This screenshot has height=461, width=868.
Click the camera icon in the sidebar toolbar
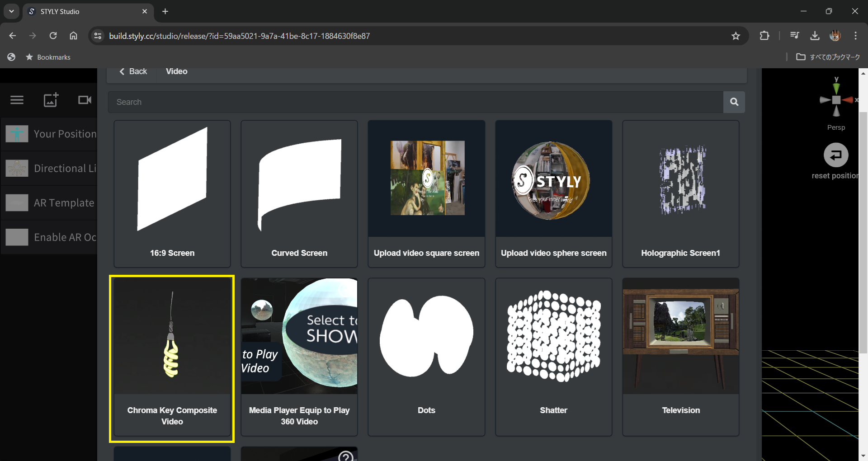coord(85,100)
